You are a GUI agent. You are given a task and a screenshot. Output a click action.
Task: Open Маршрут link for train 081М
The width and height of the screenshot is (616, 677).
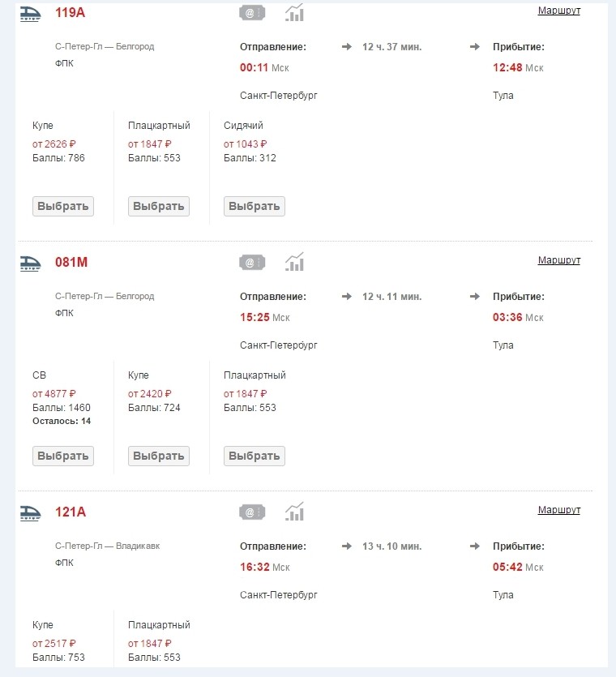[x=559, y=260]
